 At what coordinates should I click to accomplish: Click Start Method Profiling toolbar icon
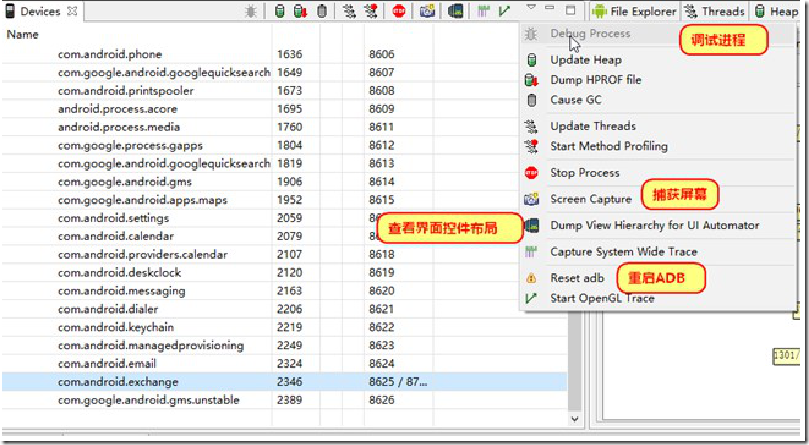click(x=371, y=11)
